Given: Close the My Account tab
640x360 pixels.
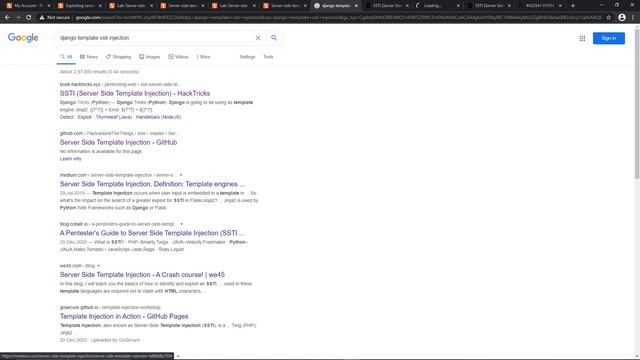Looking at the screenshot, I should 49,6.
